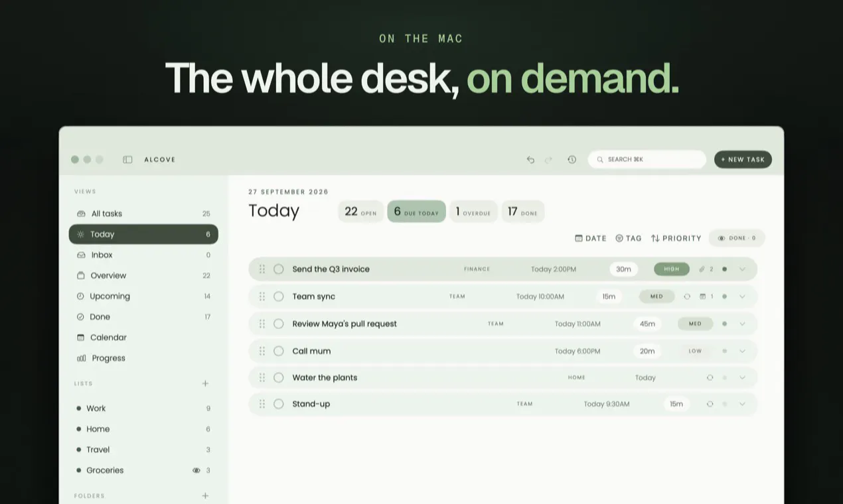Add a new folder with the plus icon
Screen dimensions: 843x504
(x=206, y=495)
